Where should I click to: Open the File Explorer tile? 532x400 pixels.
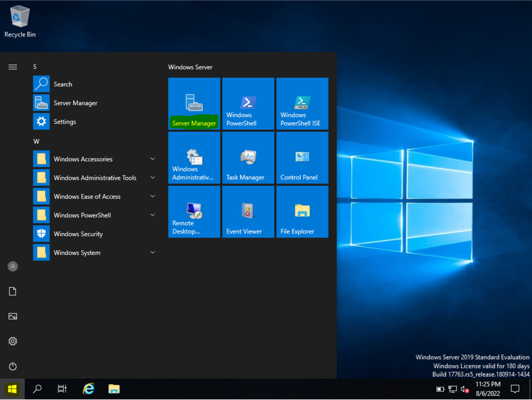click(302, 212)
